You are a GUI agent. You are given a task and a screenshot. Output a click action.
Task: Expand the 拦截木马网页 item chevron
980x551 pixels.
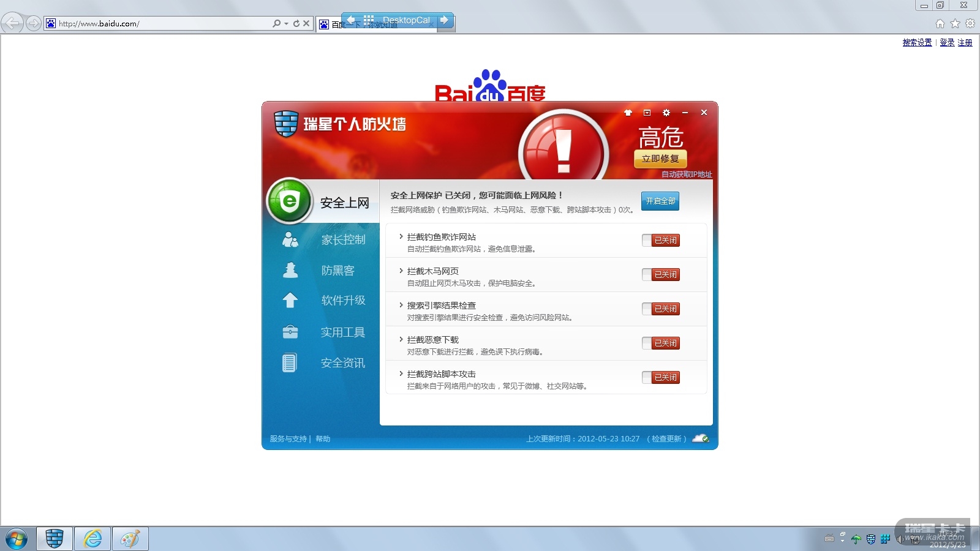[x=401, y=271]
